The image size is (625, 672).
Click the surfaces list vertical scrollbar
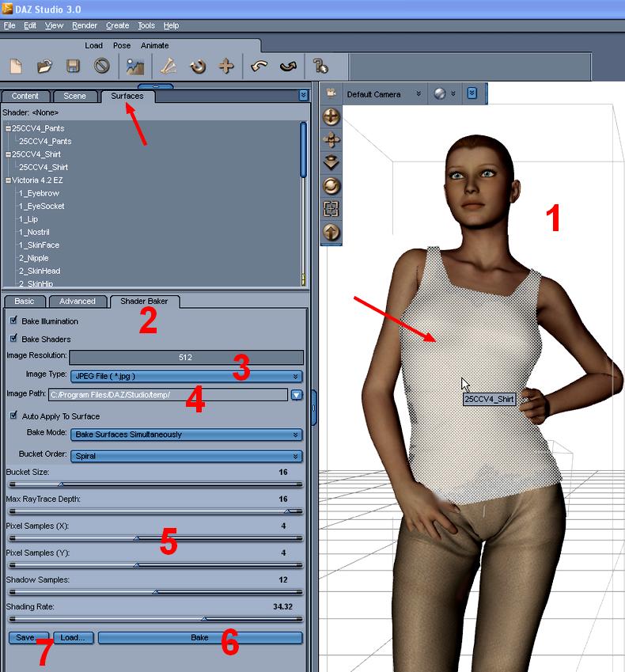click(303, 203)
